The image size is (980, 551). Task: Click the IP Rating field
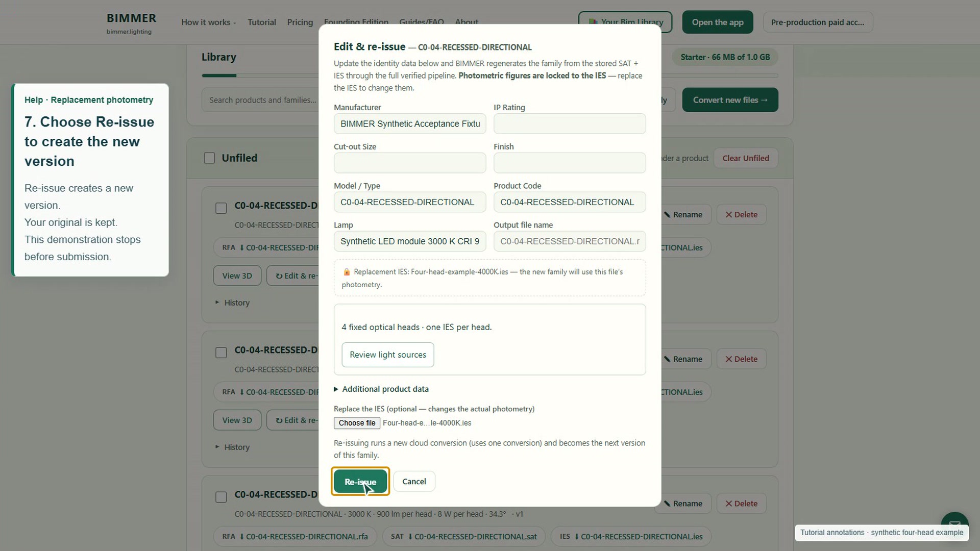point(570,123)
